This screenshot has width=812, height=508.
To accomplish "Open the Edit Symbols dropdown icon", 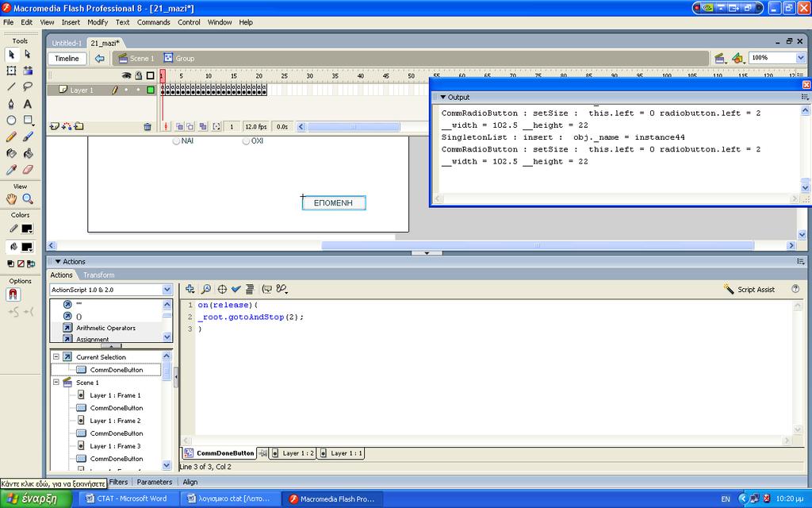I will point(737,59).
